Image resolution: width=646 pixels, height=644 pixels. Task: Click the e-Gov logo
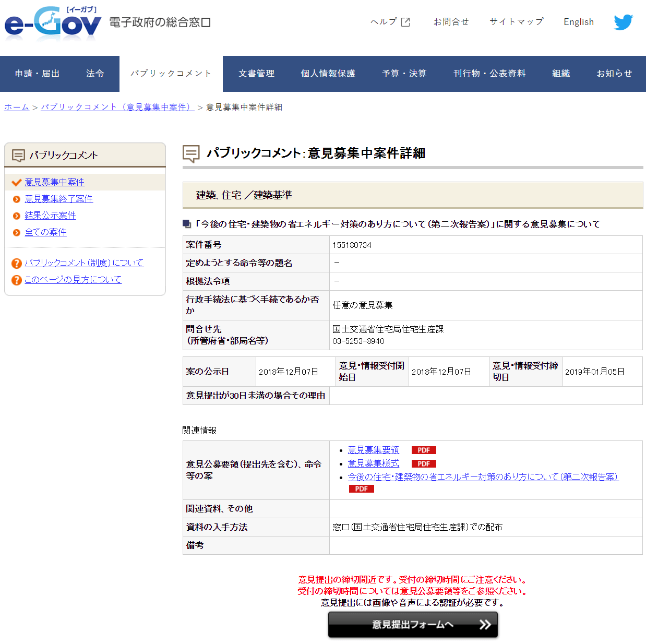coord(53,24)
